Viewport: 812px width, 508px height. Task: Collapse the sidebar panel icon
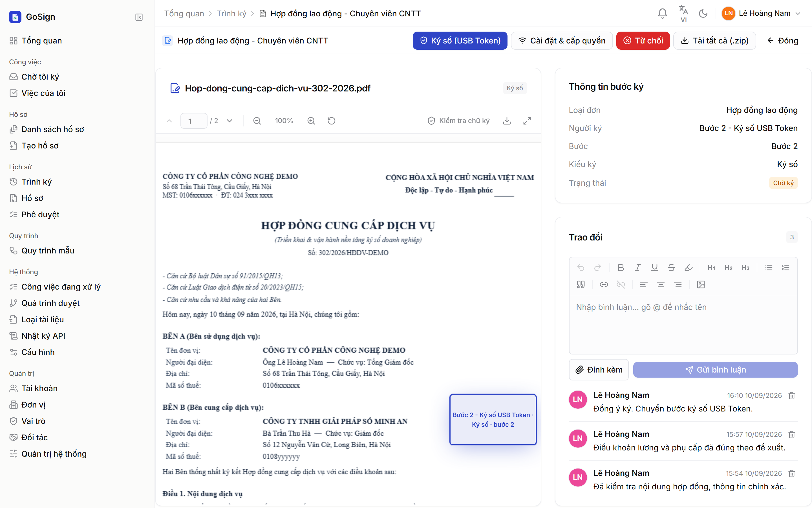pos(139,17)
